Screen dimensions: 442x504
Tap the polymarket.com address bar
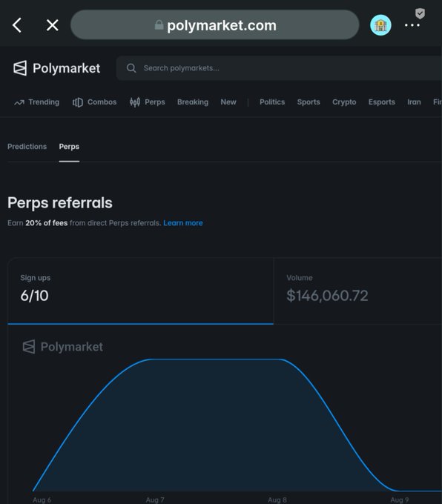(214, 24)
